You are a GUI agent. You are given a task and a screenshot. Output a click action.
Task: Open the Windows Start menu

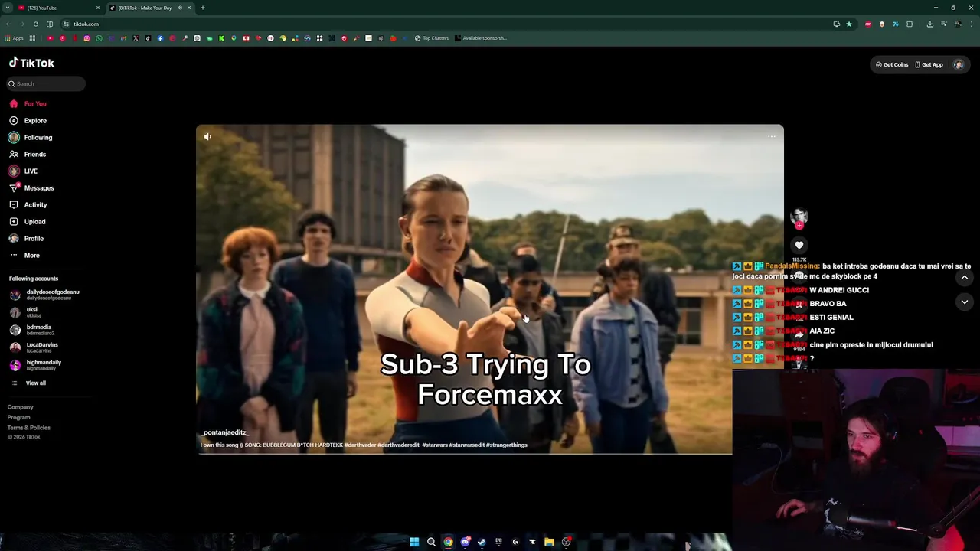point(414,542)
